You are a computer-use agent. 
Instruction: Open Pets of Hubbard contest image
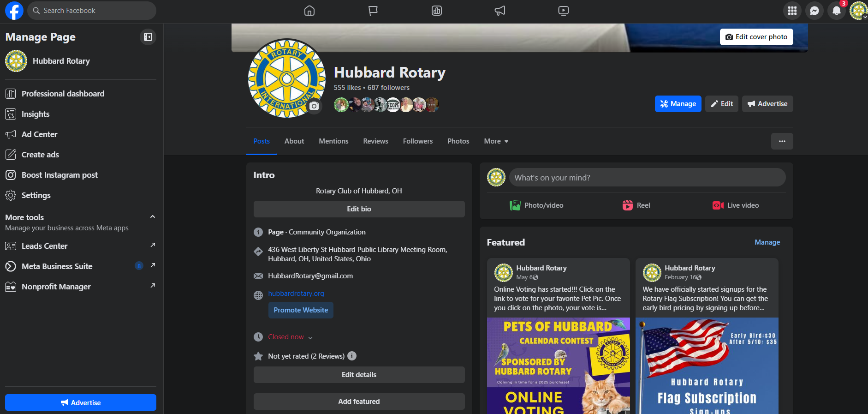tap(558, 366)
